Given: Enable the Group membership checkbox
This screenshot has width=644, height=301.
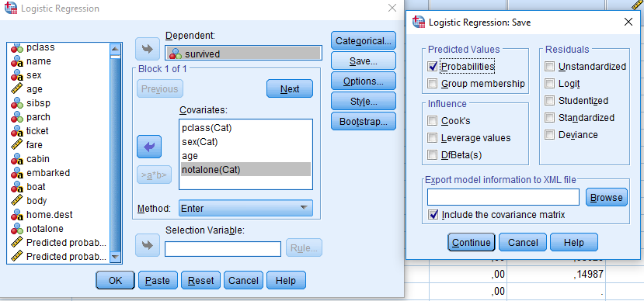Looking at the screenshot, I should pos(432,84).
